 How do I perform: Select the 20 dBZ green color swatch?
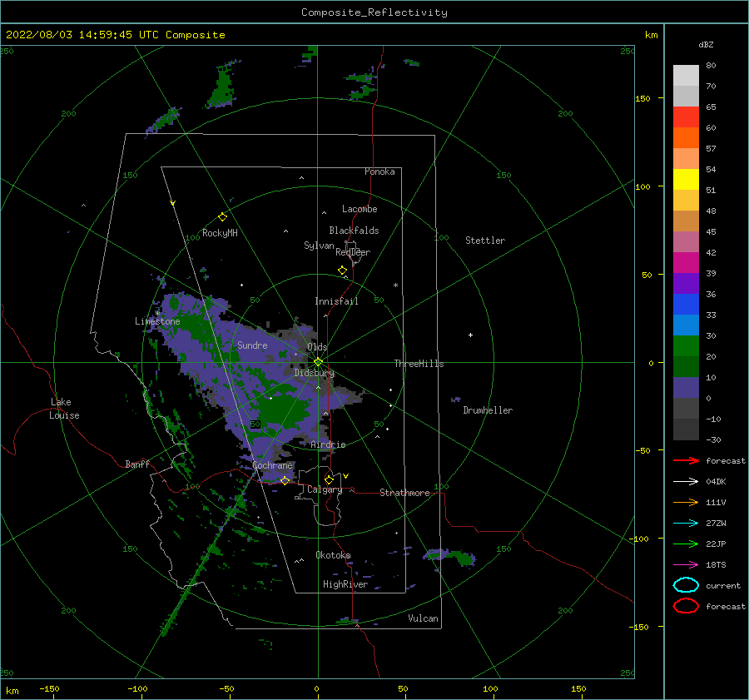point(686,366)
